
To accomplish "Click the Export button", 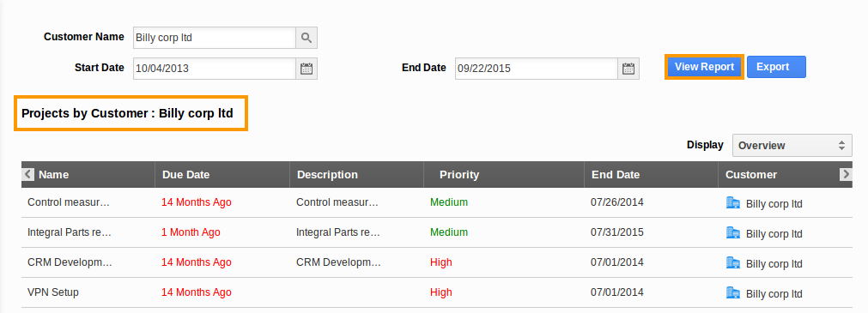I will point(776,67).
